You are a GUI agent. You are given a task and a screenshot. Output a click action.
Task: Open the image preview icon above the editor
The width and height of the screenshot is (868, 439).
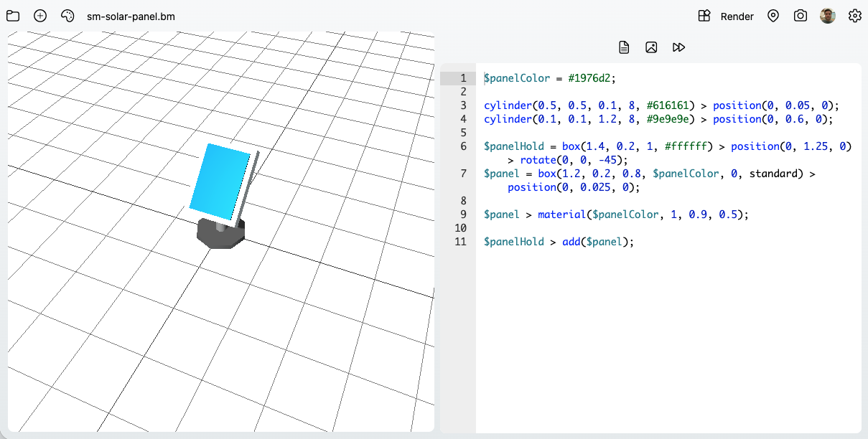[x=651, y=47]
